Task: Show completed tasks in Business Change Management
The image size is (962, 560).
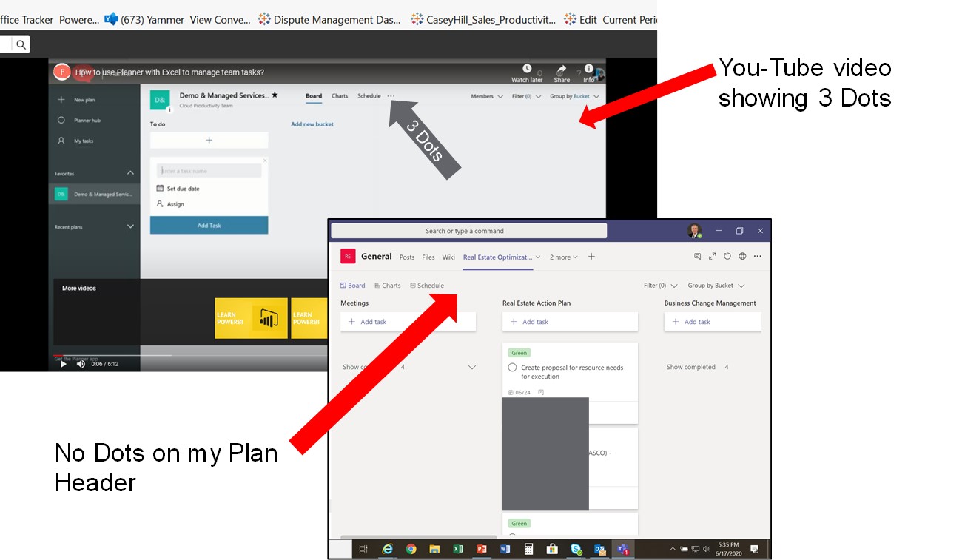Action: click(697, 367)
